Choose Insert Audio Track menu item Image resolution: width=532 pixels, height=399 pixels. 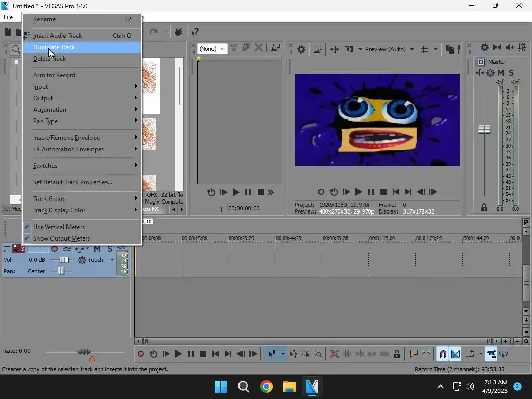(82, 36)
